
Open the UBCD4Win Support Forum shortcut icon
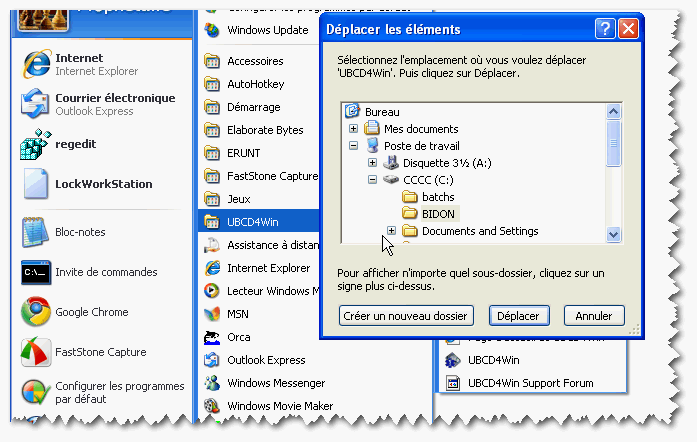453,383
